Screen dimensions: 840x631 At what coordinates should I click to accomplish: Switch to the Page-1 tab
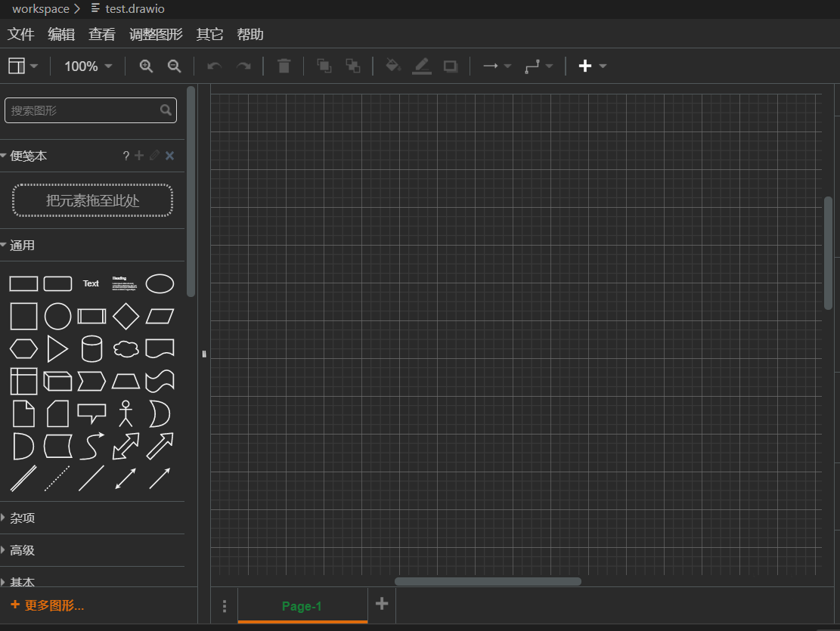[302, 605]
